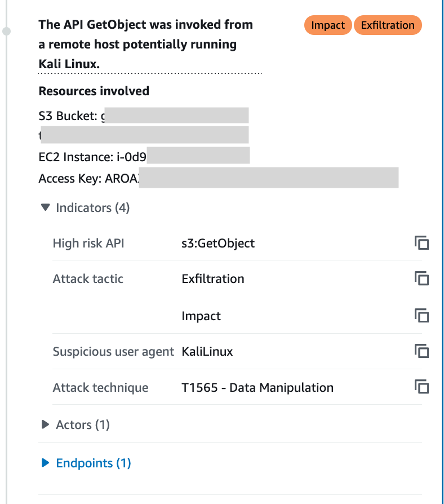The image size is (444, 504).
Task: Click the copy icon next to Impact row
Action: tap(421, 316)
